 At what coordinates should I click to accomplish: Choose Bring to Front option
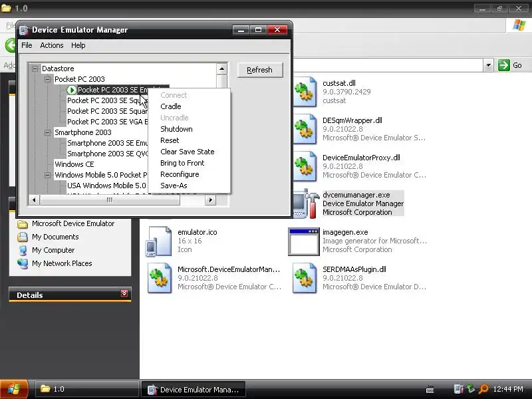click(x=190, y=163)
